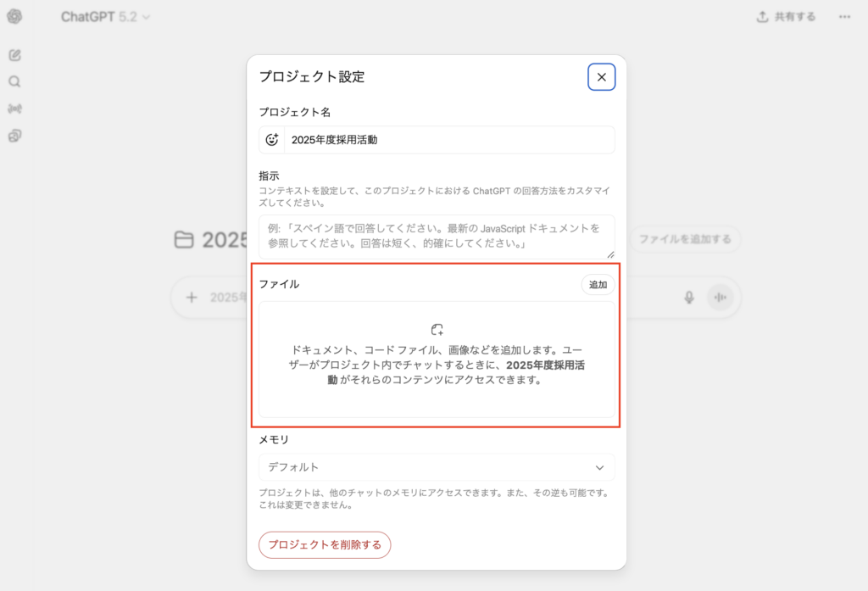Start voice mode with the waveform icon
Viewport: 868px width, 591px height.
[x=721, y=298]
